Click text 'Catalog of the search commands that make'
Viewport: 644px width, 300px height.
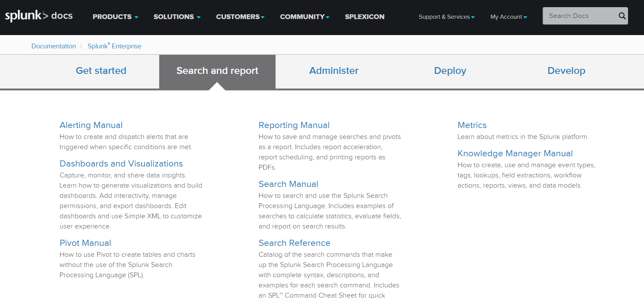point(325,255)
